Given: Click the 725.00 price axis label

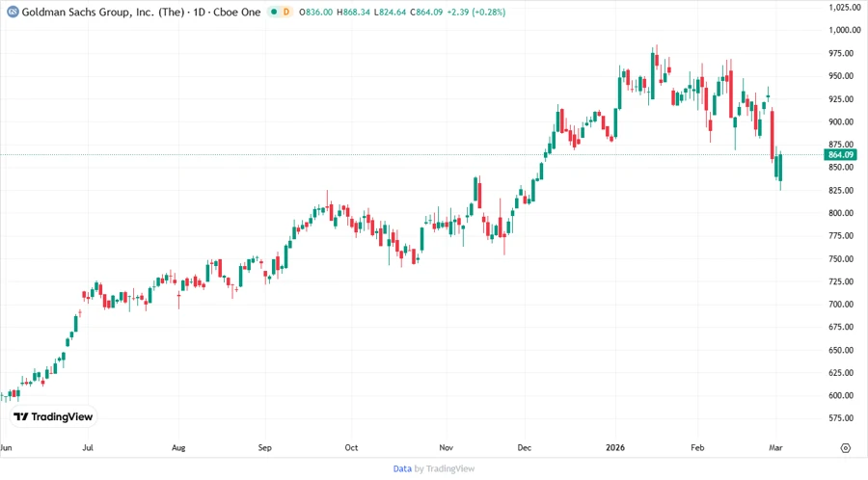Looking at the screenshot, I should [840, 281].
